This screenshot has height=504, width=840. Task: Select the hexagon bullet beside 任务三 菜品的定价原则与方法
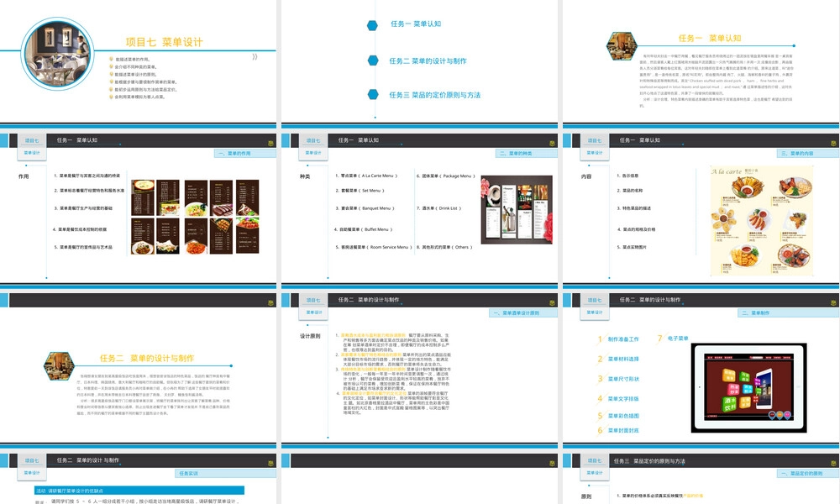click(373, 95)
